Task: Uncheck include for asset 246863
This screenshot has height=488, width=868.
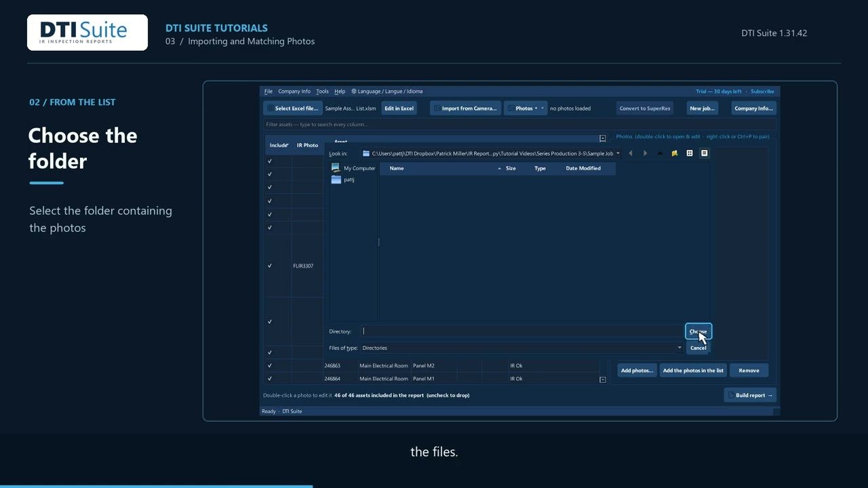Action: [x=270, y=366]
